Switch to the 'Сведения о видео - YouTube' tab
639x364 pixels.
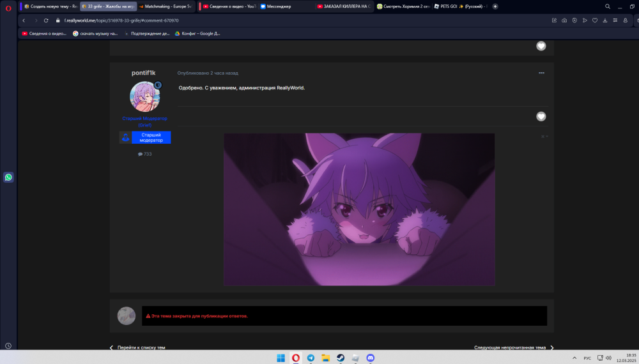(230, 6)
